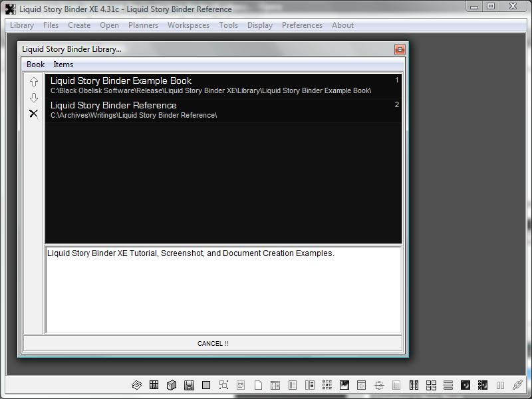The width and height of the screenshot is (532, 399).
Task: Click the blank page icon in bottom toolbar
Action: click(x=258, y=385)
